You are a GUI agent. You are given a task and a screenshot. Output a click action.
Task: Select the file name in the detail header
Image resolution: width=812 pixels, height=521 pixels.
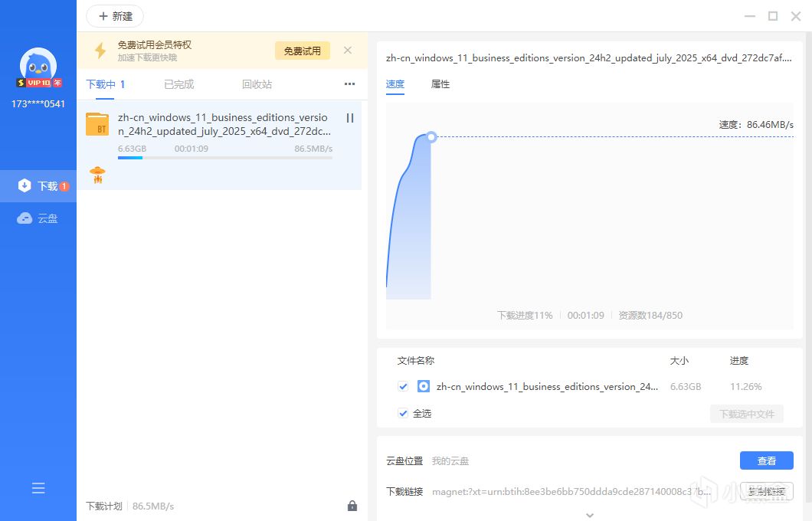click(589, 58)
